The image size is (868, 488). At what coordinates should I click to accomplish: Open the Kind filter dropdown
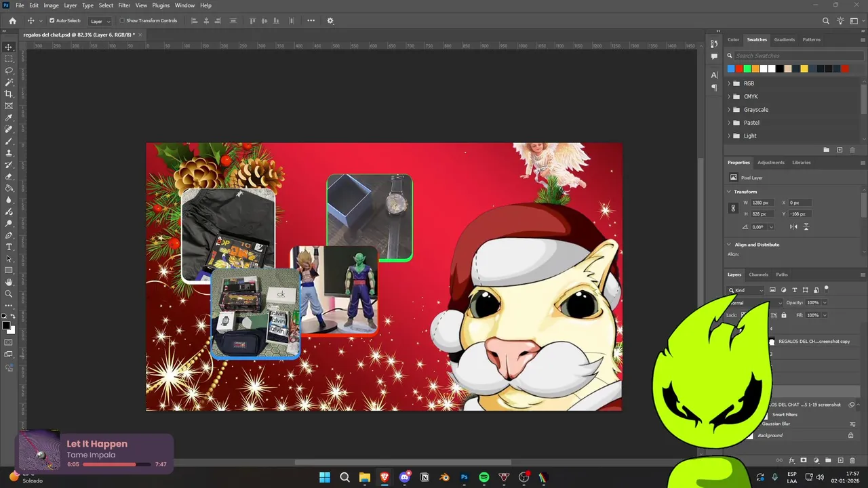[x=746, y=290]
